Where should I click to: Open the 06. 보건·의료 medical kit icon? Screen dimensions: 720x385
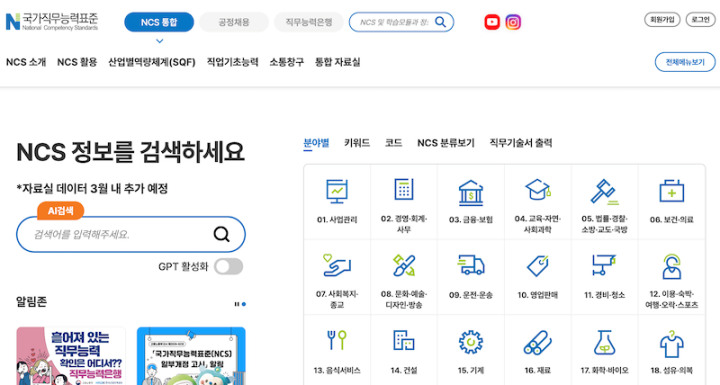pyautogui.click(x=671, y=191)
